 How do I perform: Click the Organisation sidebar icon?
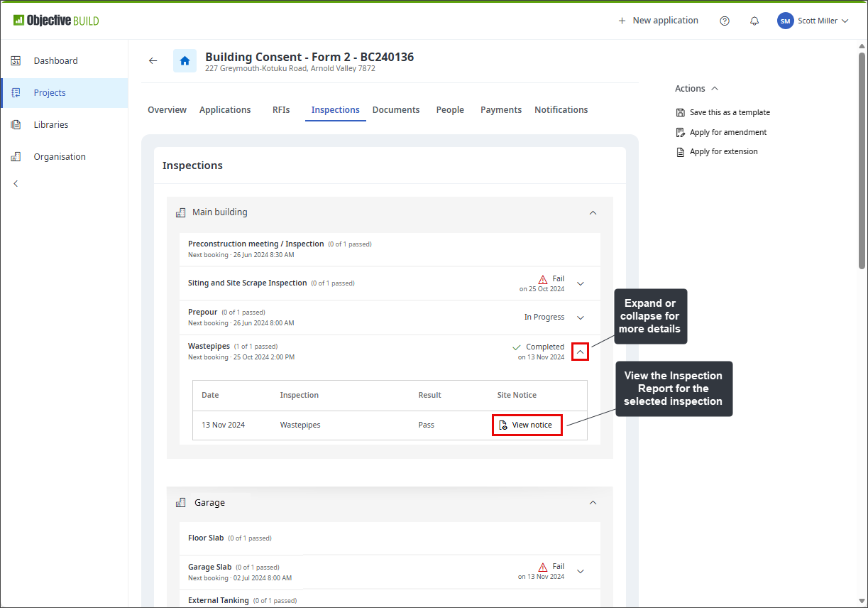pos(16,157)
